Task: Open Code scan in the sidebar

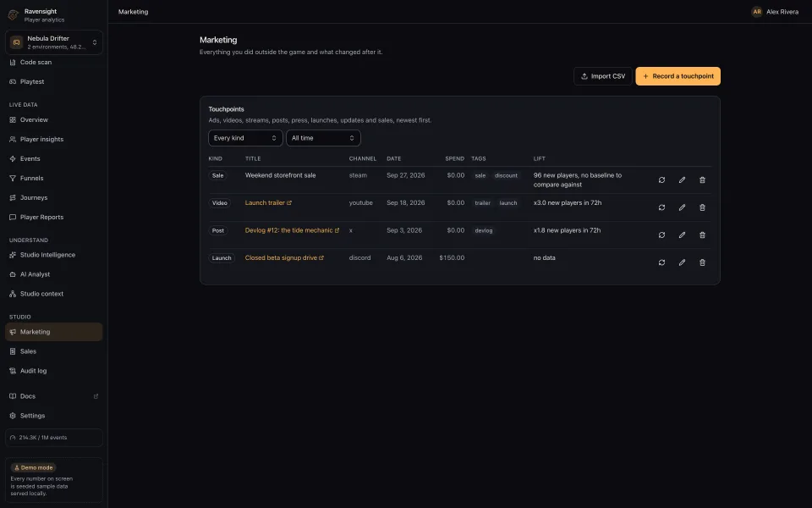Action: [54, 62]
